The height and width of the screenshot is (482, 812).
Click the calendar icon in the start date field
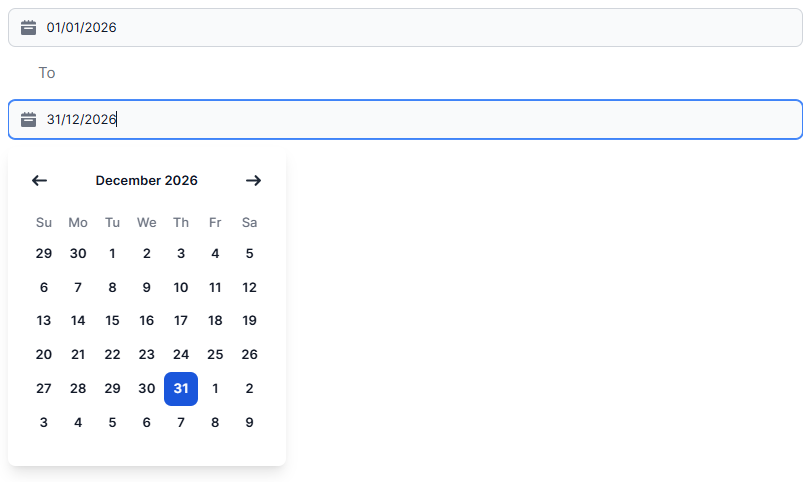(x=29, y=28)
